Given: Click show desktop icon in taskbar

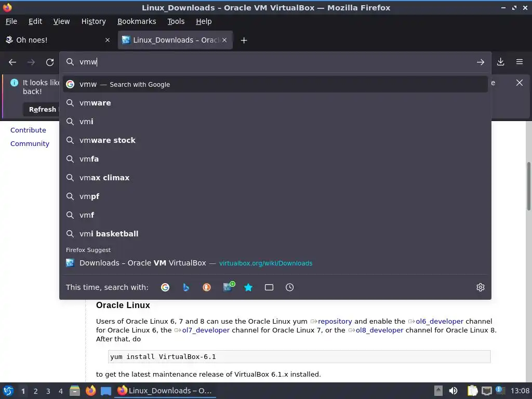Looking at the screenshot, I should [x=106, y=391].
